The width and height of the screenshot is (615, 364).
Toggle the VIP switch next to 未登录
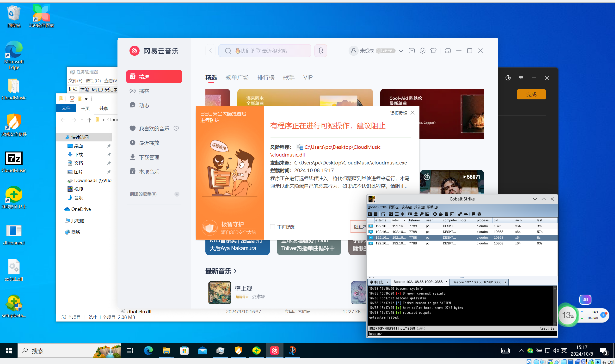click(385, 50)
